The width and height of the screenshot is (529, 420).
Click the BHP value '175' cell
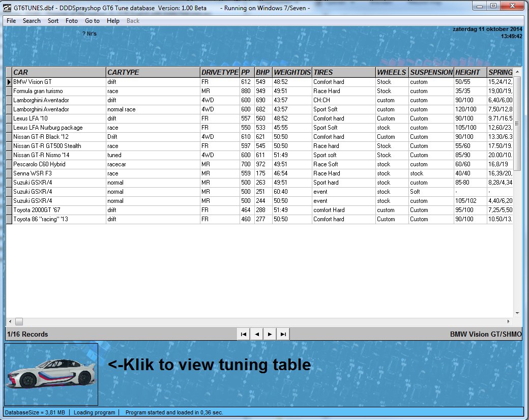(x=263, y=173)
